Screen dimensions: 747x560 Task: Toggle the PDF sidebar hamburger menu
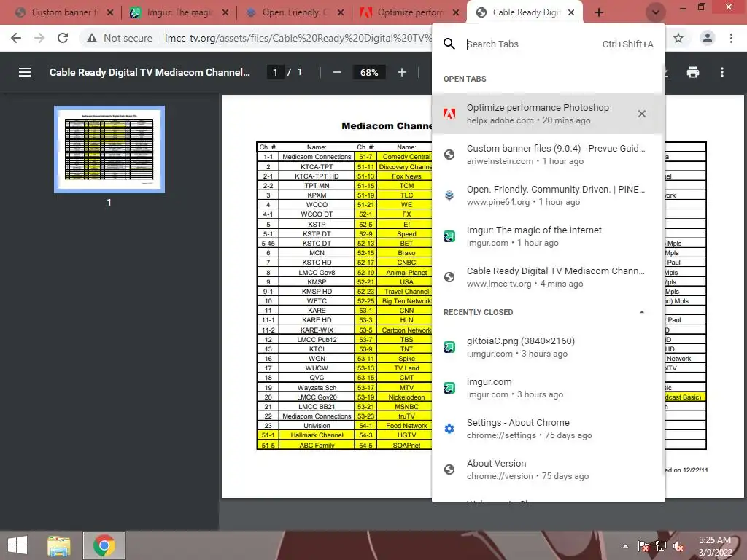click(x=25, y=72)
